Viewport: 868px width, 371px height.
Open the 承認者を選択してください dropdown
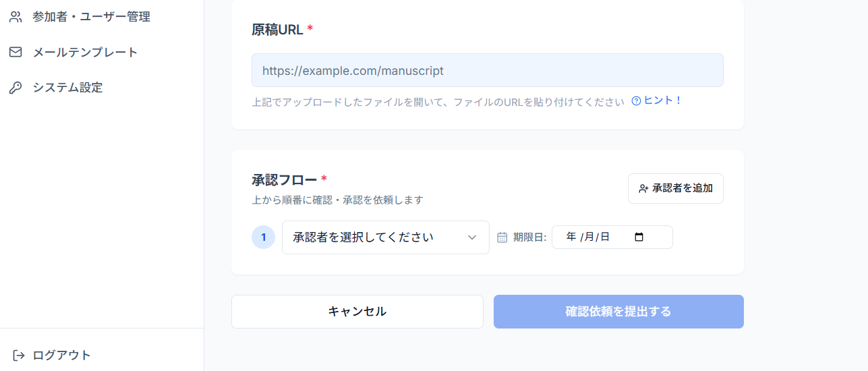[x=386, y=237]
